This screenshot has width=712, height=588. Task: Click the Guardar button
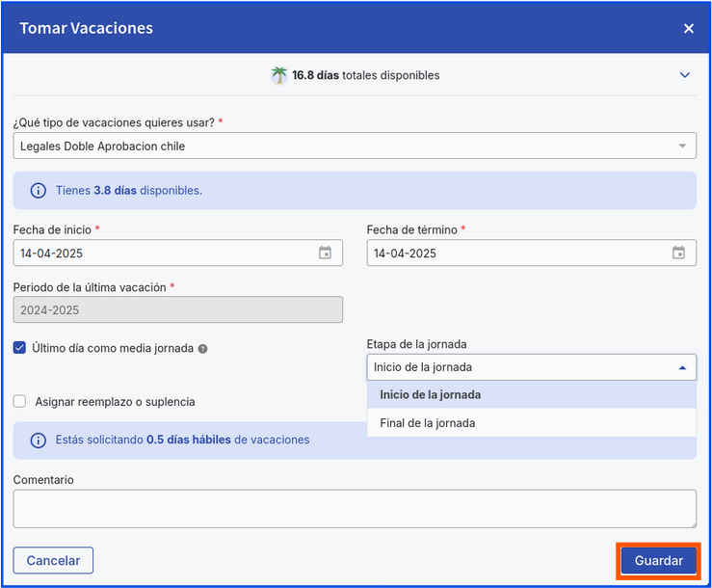click(x=658, y=561)
